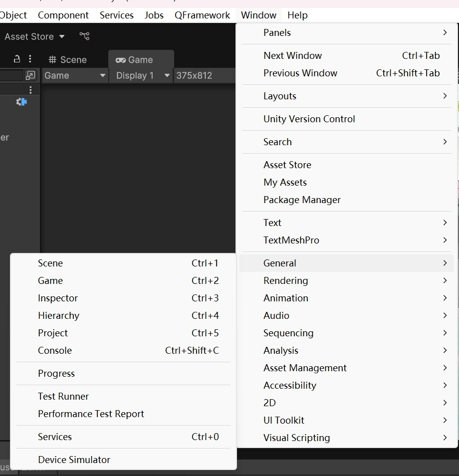Open the Project window

tap(123, 333)
